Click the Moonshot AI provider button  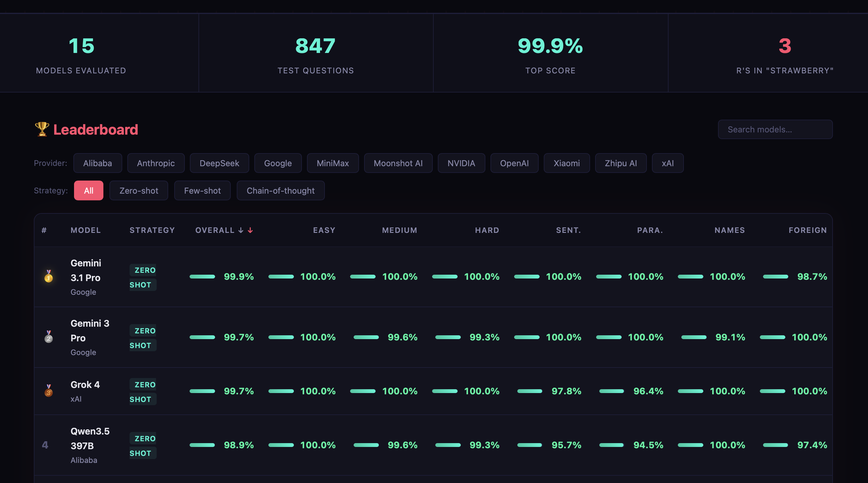tap(398, 163)
